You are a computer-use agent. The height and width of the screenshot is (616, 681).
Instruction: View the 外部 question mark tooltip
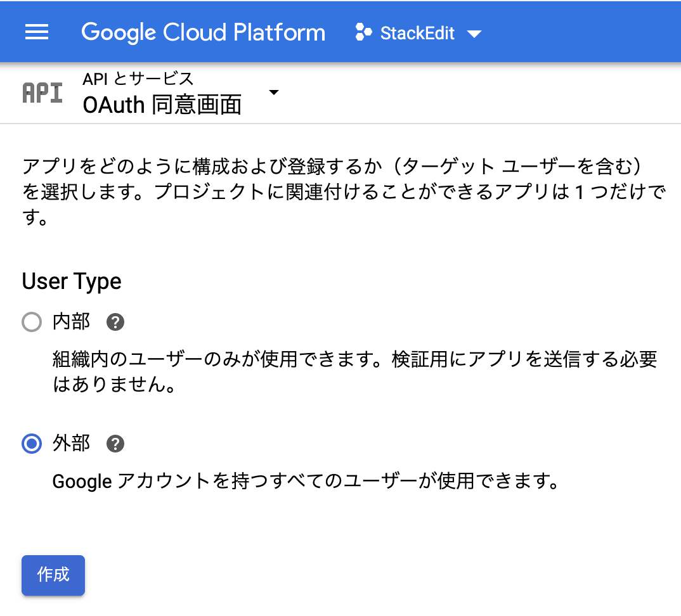click(x=115, y=444)
